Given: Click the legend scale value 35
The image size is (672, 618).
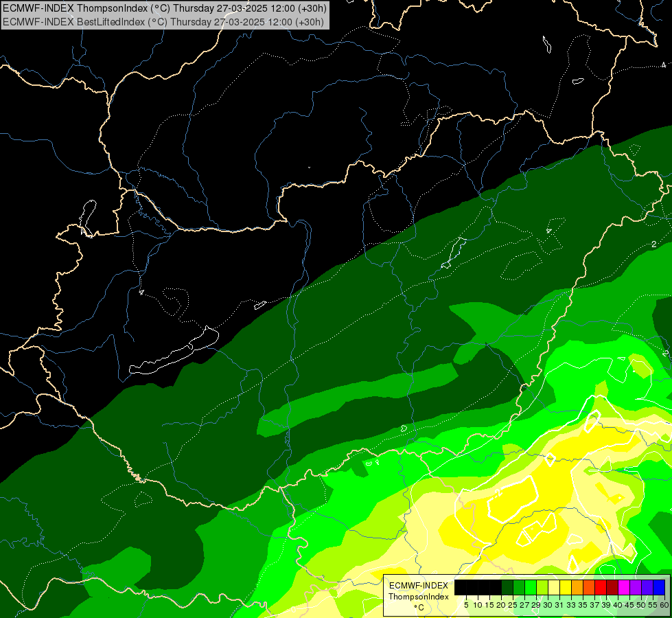Looking at the screenshot, I should 583,605.
